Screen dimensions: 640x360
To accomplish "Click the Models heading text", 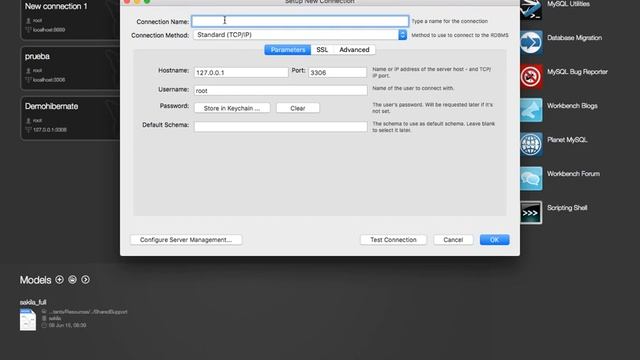I will pyautogui.click(x=36, y=280).
